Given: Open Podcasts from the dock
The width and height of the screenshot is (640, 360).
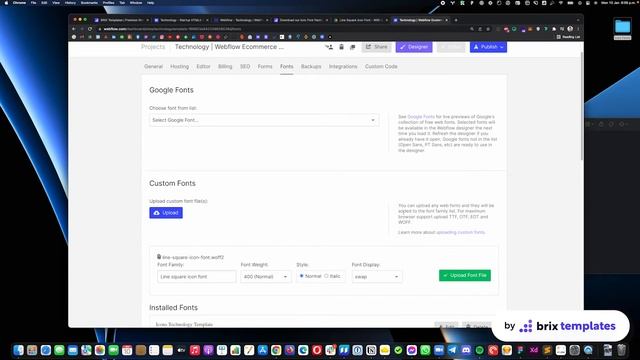Looking at the screenshot, I should coord(208,350).
